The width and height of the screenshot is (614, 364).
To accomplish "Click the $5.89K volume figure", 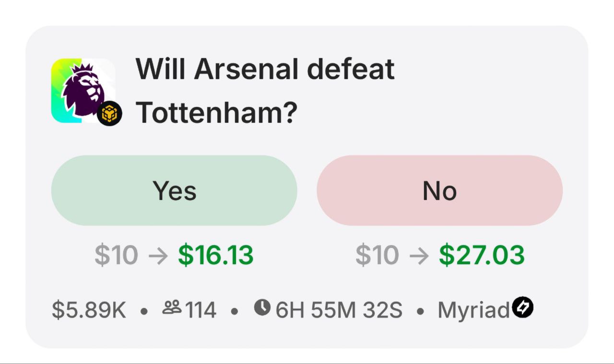I will pos(89,310).
